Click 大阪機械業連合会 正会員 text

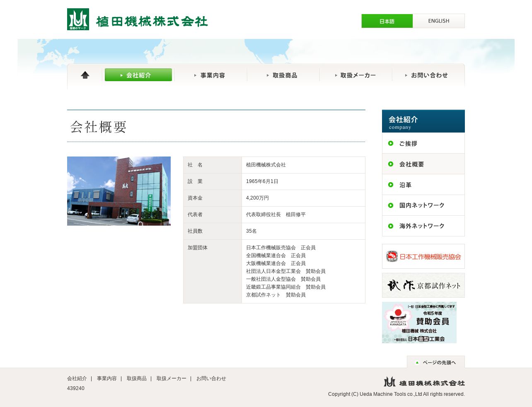point(276,263)
